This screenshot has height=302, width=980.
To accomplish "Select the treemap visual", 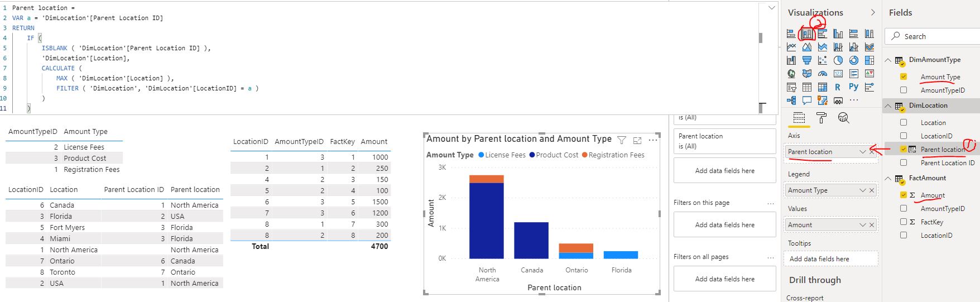I will point(869,60).
